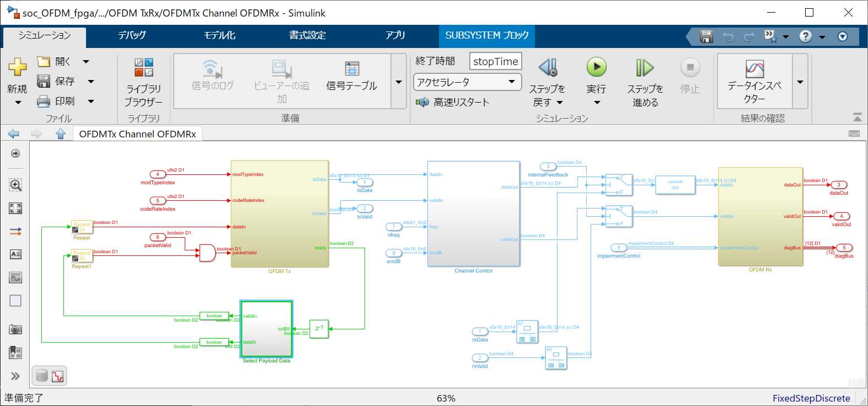Select the OFDM Tx block

(280, 214)
